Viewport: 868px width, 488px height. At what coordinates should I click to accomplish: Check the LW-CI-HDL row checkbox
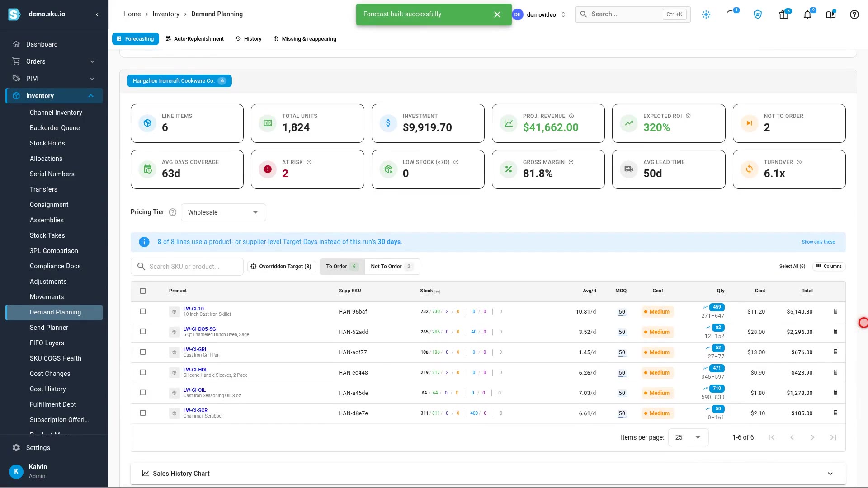pyautogui.click(x=143, y=372)
